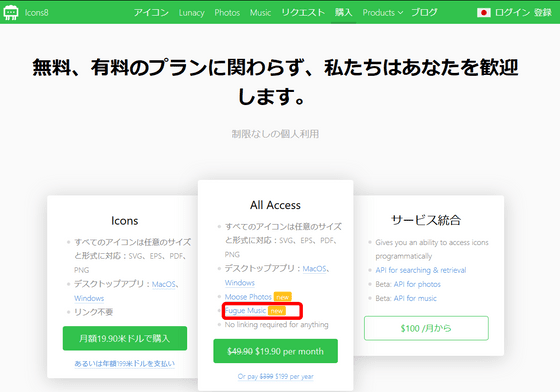Open the Fugue Music link

[245, 311]
